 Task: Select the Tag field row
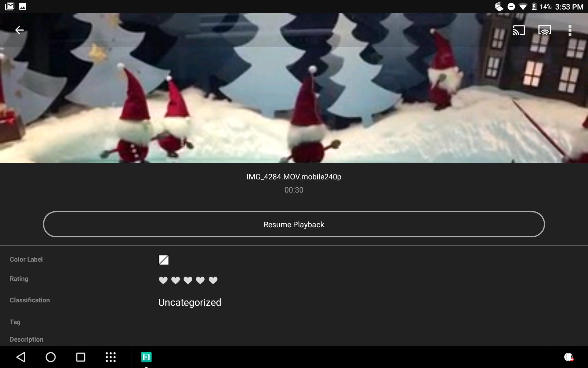pyautogui.click(x=294, y=322)
